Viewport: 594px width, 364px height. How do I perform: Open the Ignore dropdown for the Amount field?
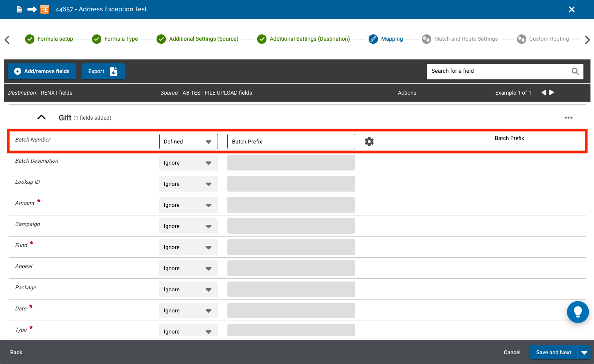pos(188,205)
